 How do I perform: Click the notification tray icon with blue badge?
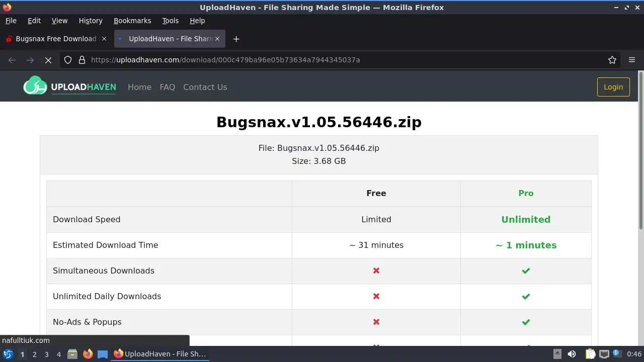tap(617, 354)
